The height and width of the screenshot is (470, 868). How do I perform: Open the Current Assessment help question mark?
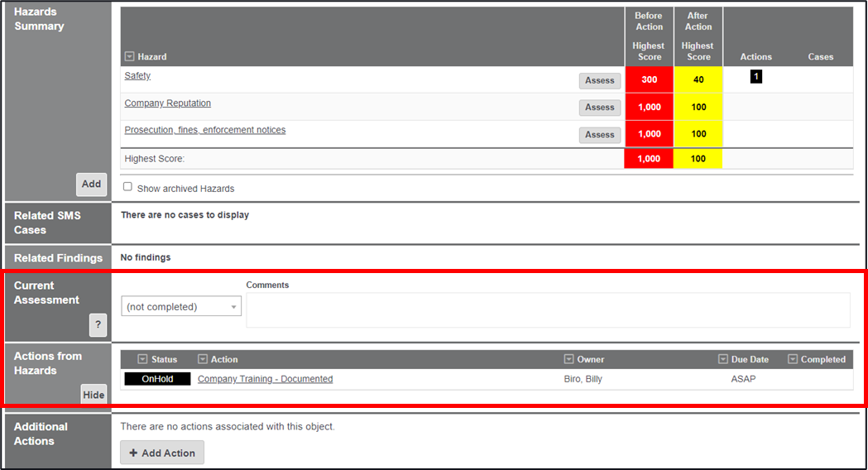click(x=98, y=325)
